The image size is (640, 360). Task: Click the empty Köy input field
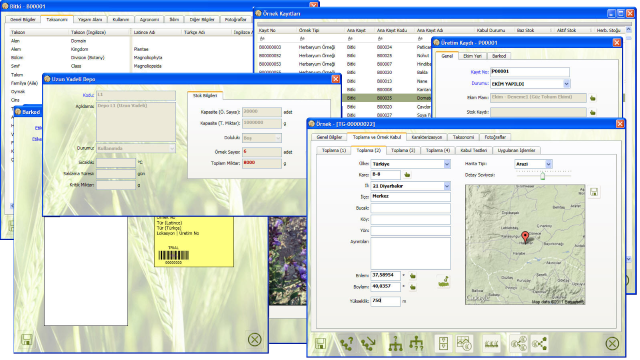tap(410, 220)
